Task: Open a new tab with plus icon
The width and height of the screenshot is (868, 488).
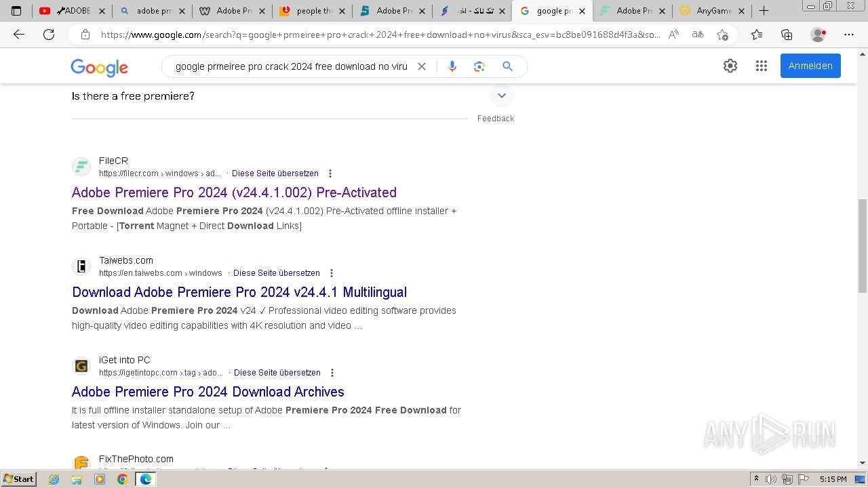Action: point(764,11)
